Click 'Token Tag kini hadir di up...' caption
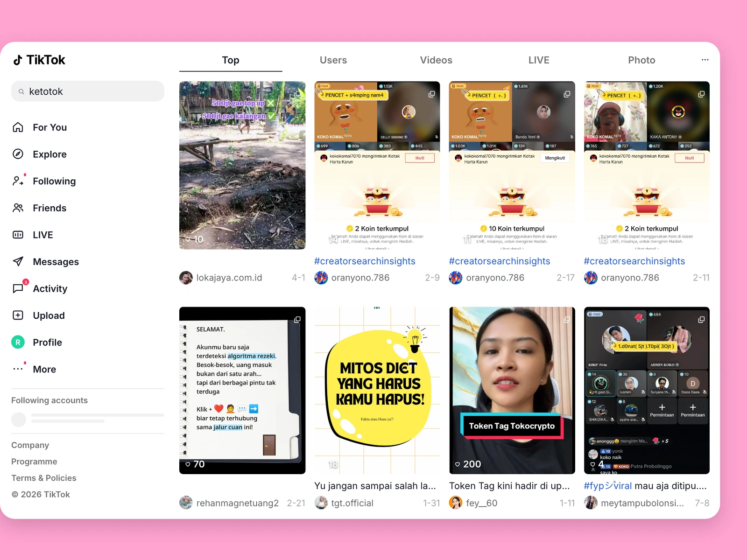 tap(509, 486)
